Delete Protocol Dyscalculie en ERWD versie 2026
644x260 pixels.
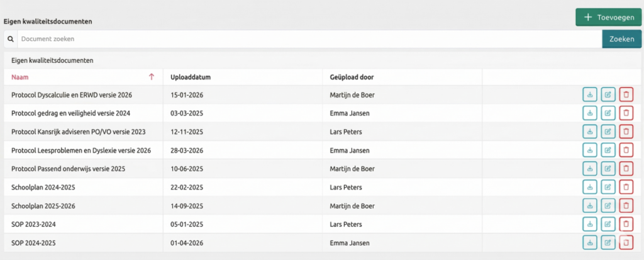coord(626,94)
